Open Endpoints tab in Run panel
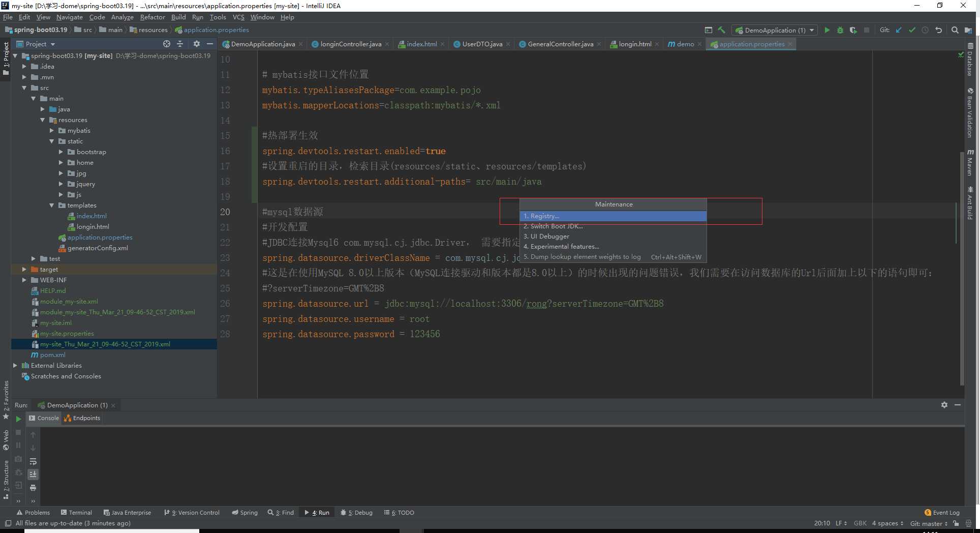The height and width of the screenshot is (533, 980). tap(82, 418)
